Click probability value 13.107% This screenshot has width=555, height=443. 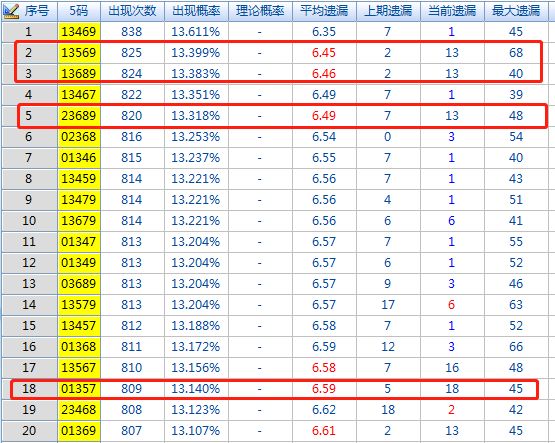[x=196, y=431]
